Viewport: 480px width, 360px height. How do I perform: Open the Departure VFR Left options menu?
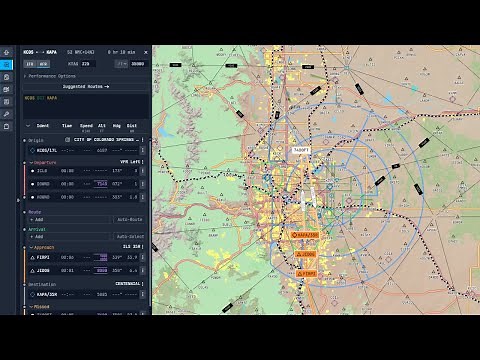[143, 162]
